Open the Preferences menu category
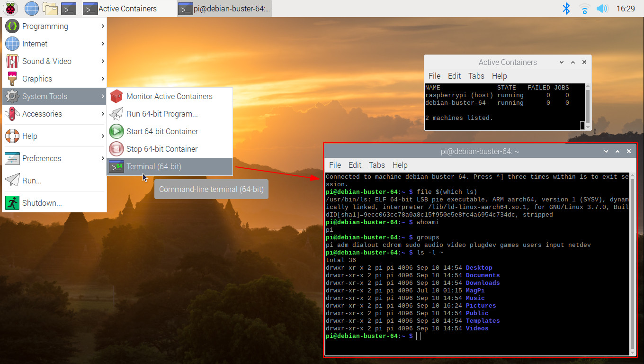Screen dimensions: 644x364 click(54, 158)
